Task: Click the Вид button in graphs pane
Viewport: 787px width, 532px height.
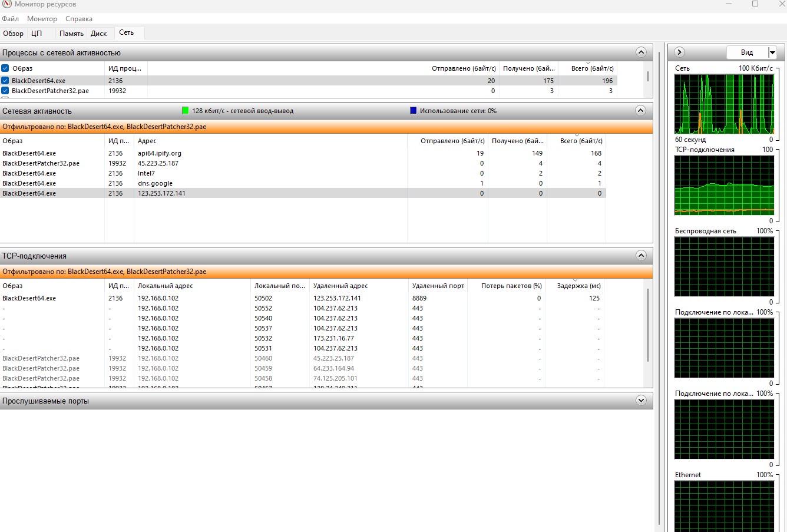Action: click(x=746, y=52)
